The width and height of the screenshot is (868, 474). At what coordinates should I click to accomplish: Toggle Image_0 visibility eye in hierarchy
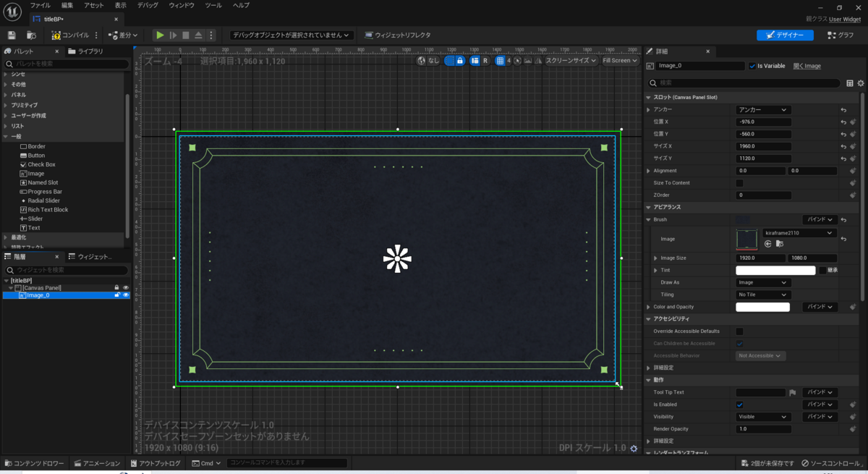[125, 295]
